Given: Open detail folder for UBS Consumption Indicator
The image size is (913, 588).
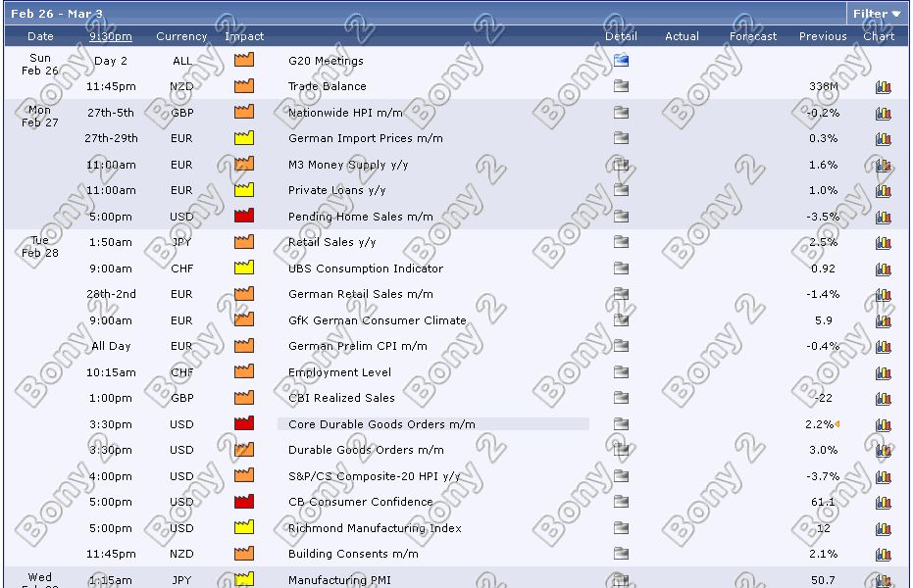Looking at the screenshot, I should (621, 269).
